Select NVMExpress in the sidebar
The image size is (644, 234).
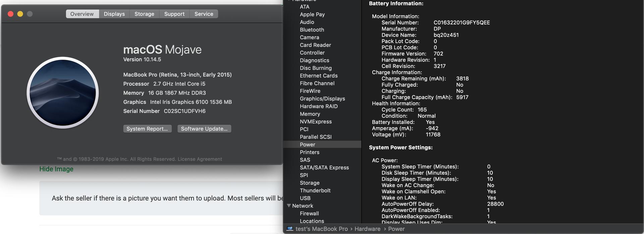316,122
